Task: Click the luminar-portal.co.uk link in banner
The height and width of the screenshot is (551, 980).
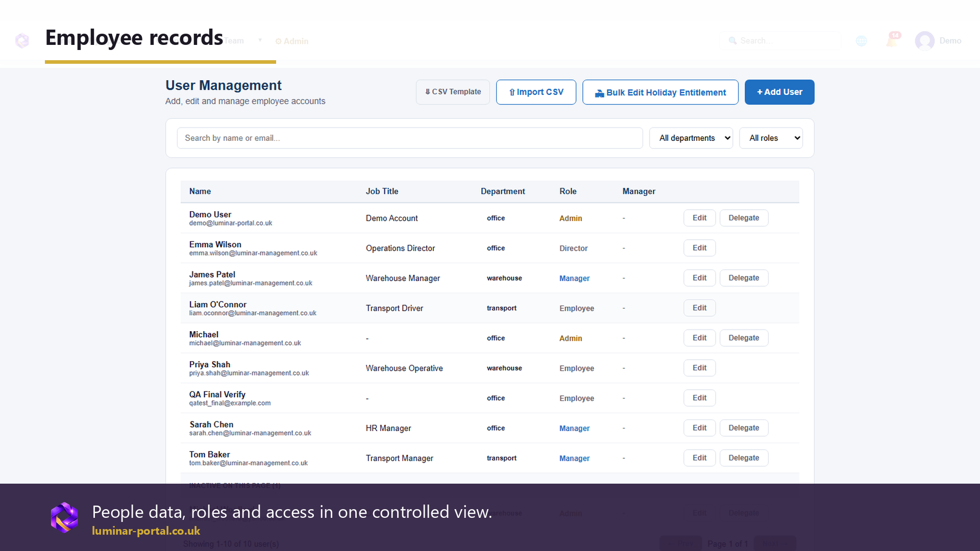Action: [146, 531]
